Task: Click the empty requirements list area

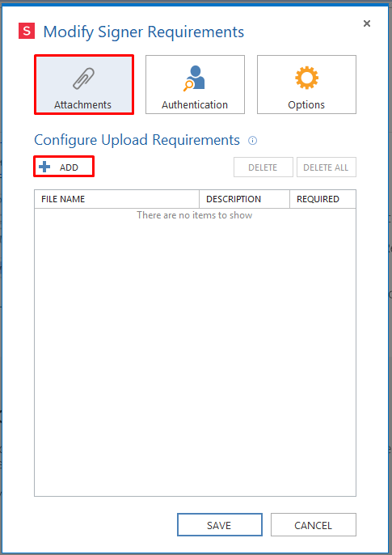Action: point(195,352)
